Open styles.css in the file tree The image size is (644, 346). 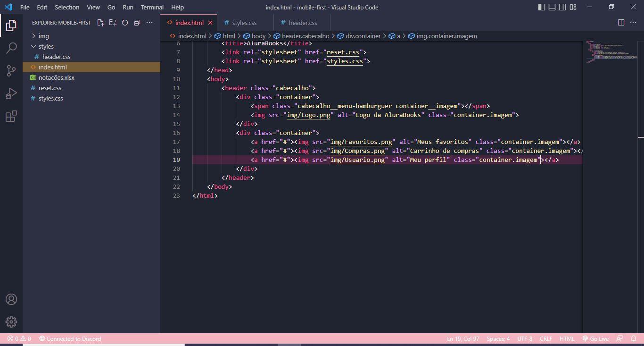pos(91,98)
